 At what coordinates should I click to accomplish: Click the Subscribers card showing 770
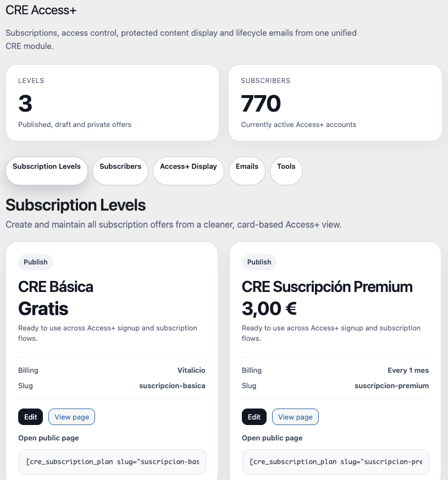click(335, 102)
